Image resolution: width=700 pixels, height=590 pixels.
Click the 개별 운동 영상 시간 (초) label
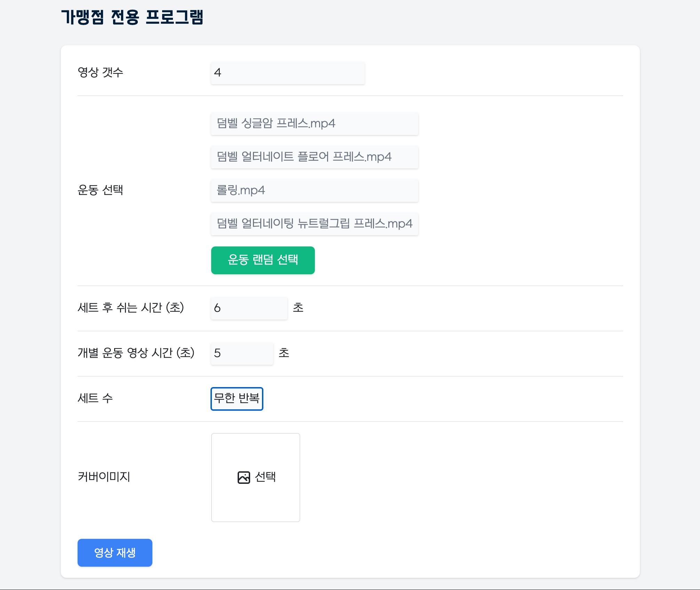click(136, 353)
